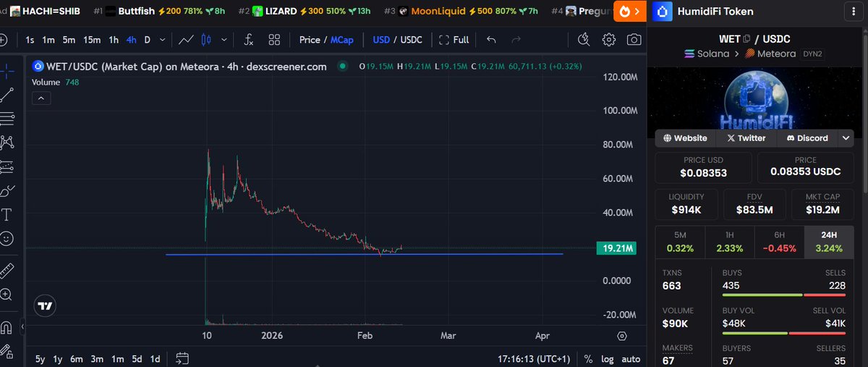Open the chart layout grid selector
Image resolution: width=868 pixels, height=367 pixels.
point(274,40)
